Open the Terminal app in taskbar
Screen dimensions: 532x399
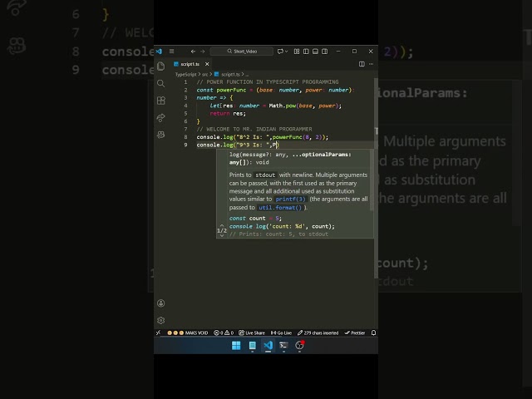(283, 346)
